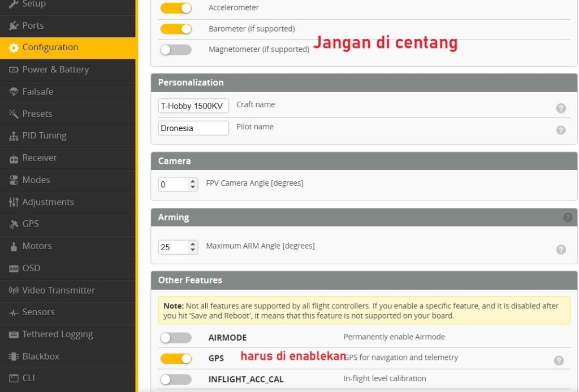Increase FPV Camera Angle with up arrow
The height and width of the screenshot is (392, 579).
coord(193,181)
